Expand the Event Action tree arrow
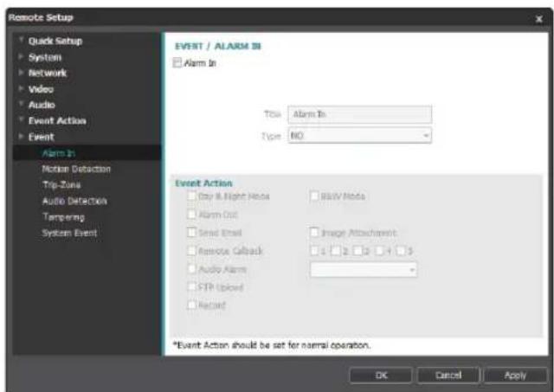554x392 pixels. tap(22, 119)
